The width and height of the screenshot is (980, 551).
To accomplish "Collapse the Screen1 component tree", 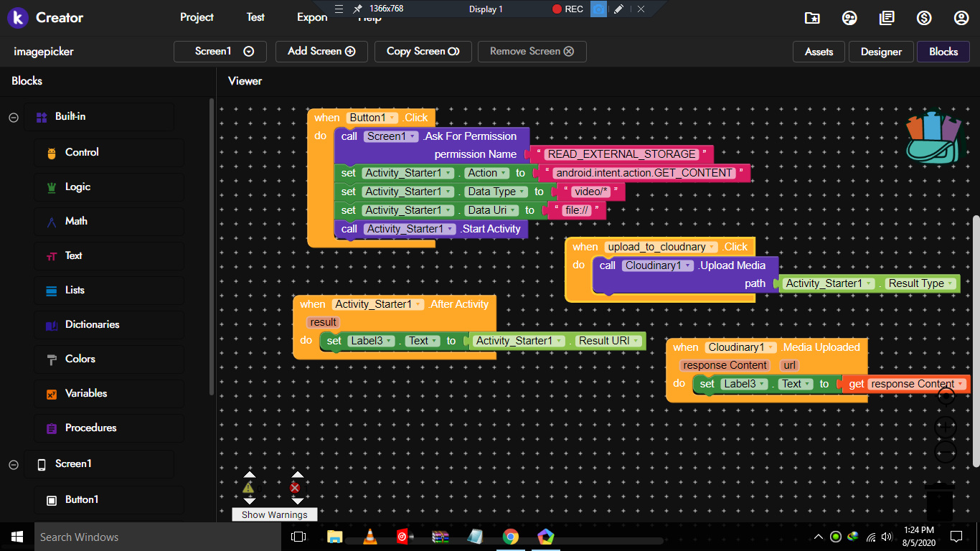I will 14,465.
